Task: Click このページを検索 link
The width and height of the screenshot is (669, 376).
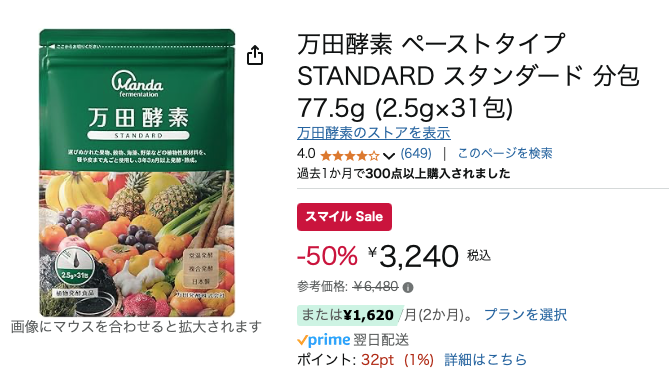Action: 505,153
